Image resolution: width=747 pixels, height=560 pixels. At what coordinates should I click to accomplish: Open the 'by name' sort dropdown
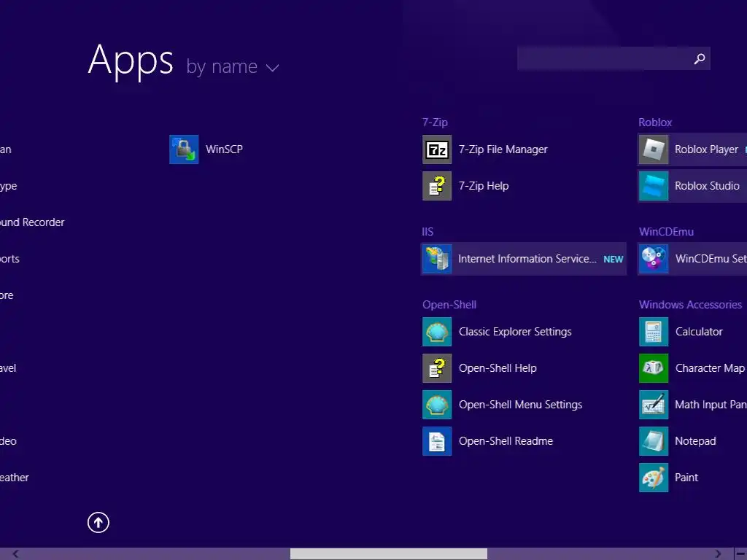click(233, 66)
